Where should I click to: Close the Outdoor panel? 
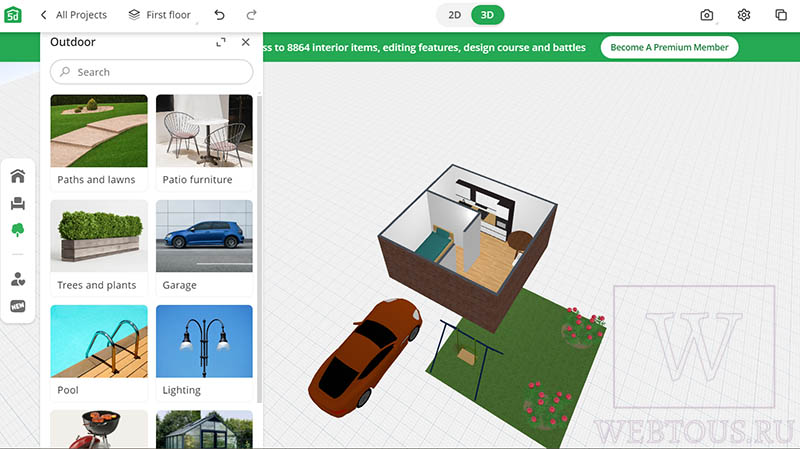pos(245,42)
